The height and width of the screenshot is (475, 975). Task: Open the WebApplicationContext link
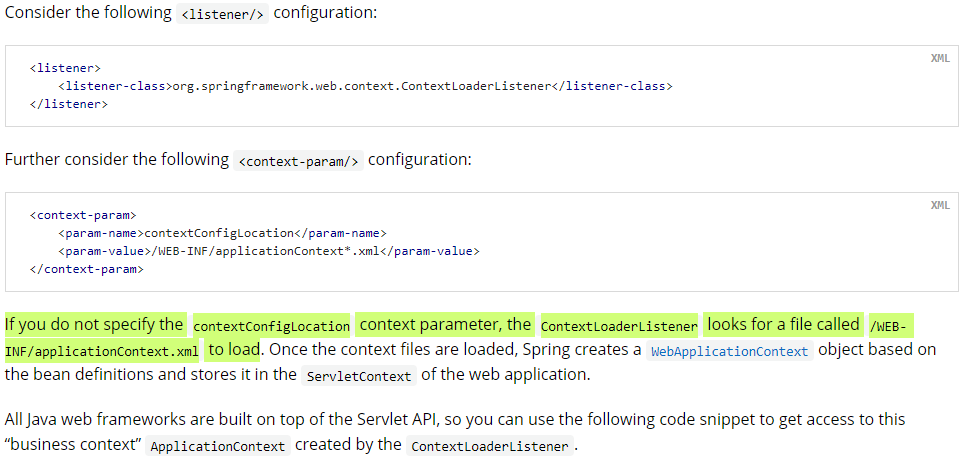729,351
